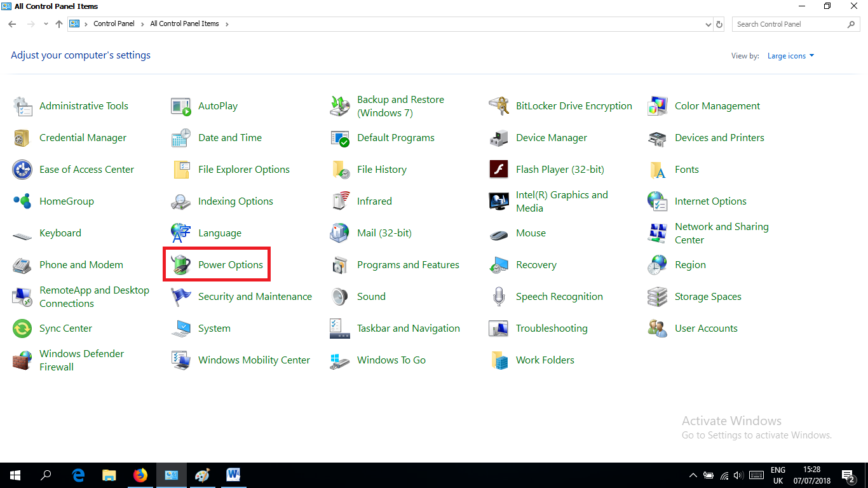868x488 pixels.
Task: Open the Ease of Access Center icon
Action: click(x=22, y=170)
